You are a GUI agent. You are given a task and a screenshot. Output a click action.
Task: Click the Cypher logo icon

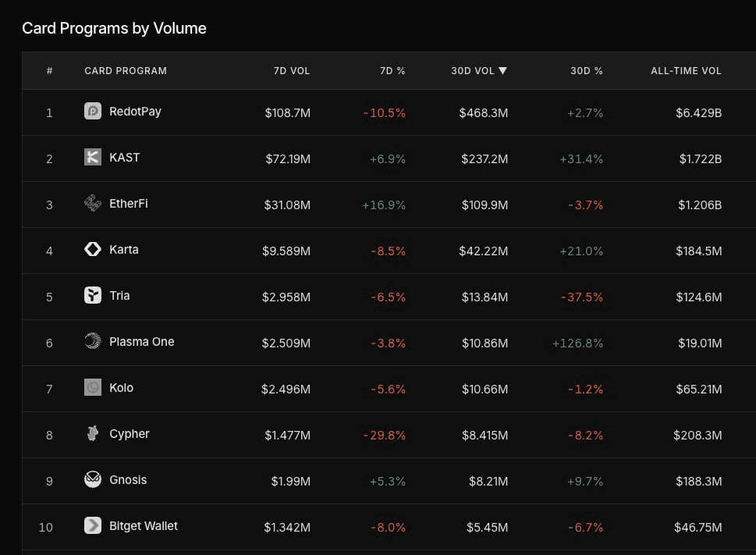click(93, 433)
